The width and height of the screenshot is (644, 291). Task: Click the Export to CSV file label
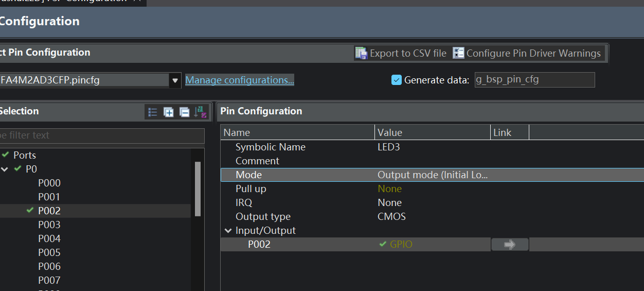pyautogui.click(x=408, y=53)
